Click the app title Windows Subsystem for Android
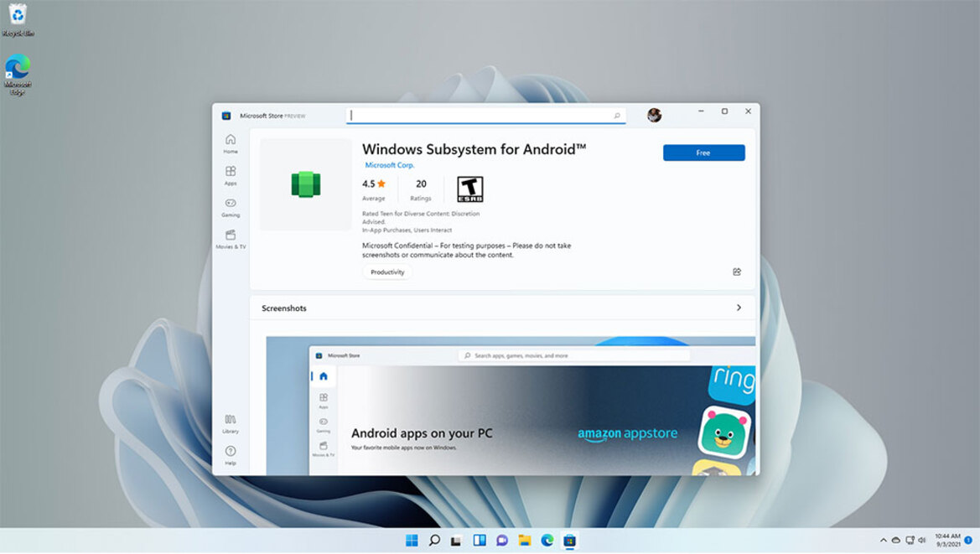980x554 pixels. (x=474, y=150)
